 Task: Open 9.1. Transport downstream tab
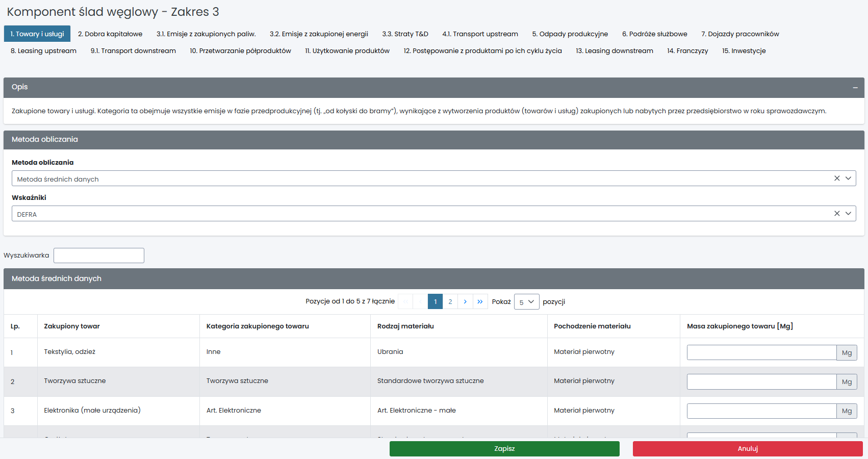[133, 51]
